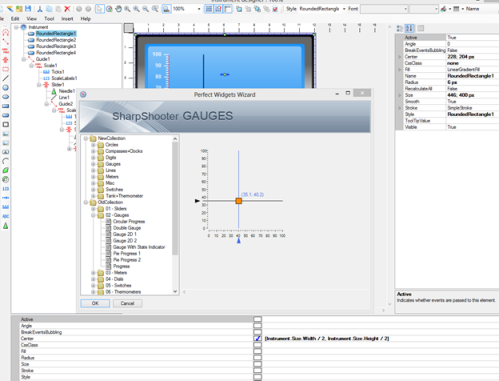
Task: Click the Cut scissors icon
Action: [x=40, y=9]
